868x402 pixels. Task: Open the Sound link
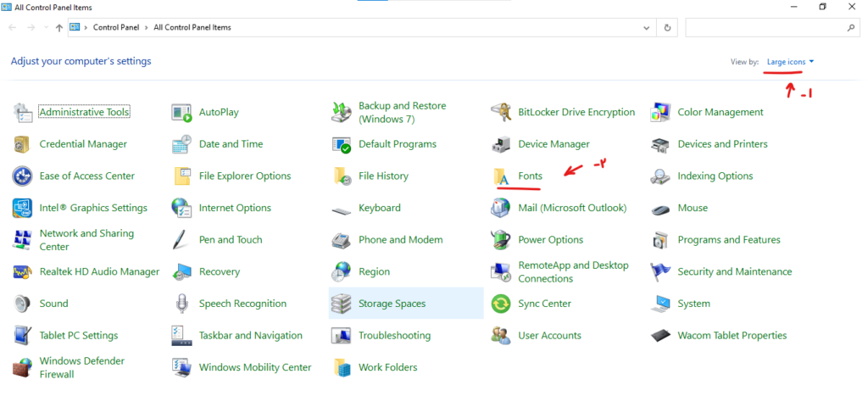click(53, 304)
